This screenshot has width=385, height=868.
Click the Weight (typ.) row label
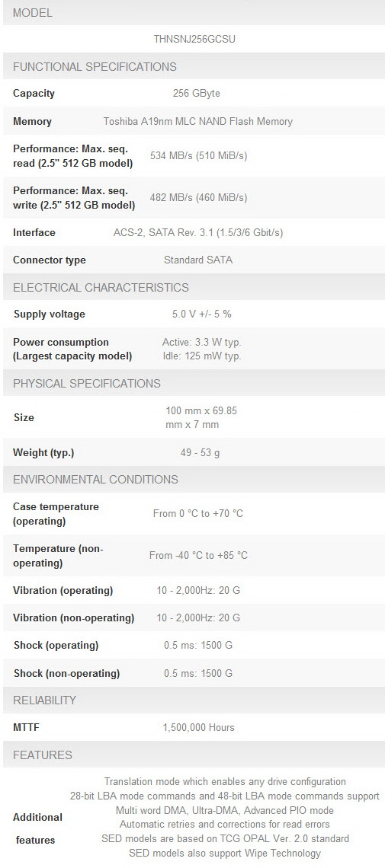coord(43,453)
